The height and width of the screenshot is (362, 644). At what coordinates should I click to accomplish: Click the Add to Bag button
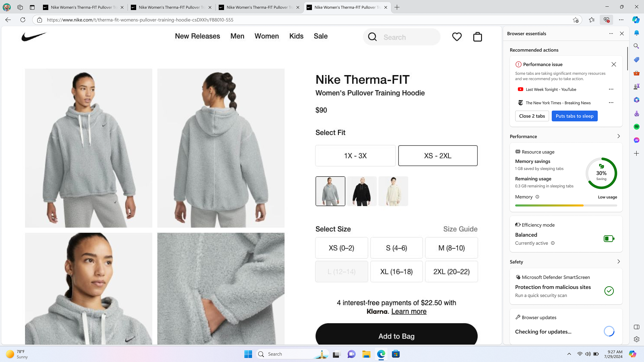pos(396,336)
